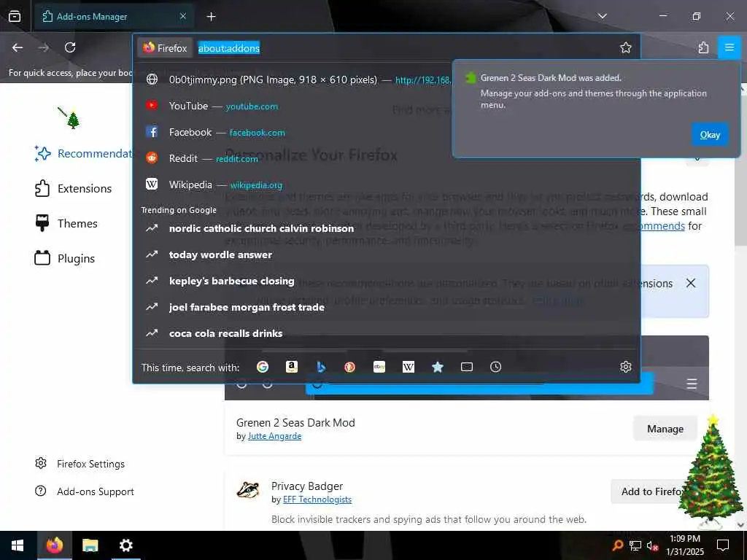The width and height of the screenshot is (747, 560).
Task: Open Firefox View button
Action: pyautogui.click(x=15, y=16)
